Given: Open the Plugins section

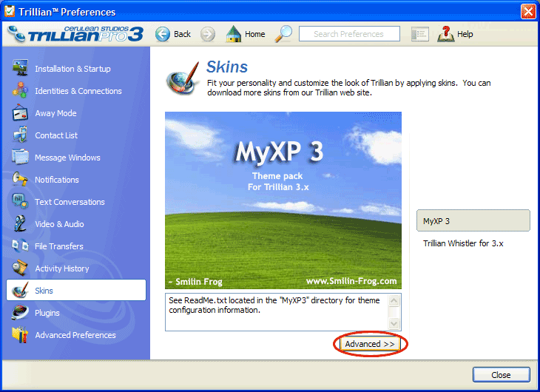Looking at the screenshot, I should [47, 313].
